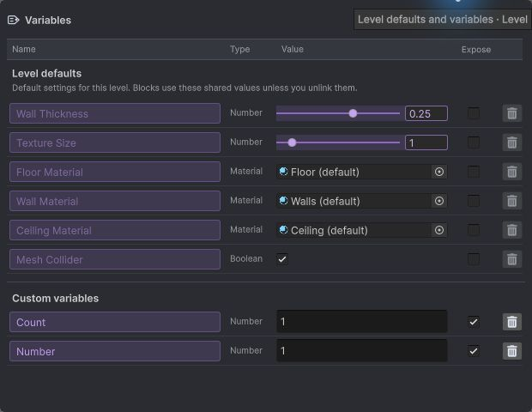Click the Custom variables section heading
Viewport: 532px width, 412px height.
point(55,299)
